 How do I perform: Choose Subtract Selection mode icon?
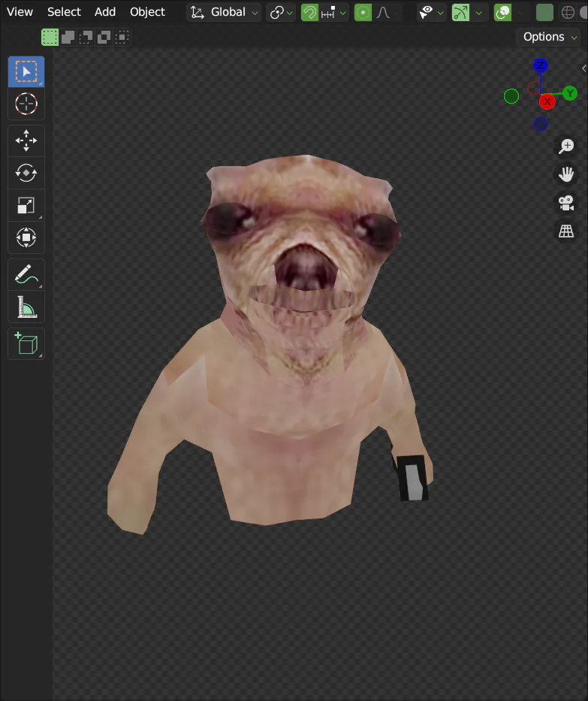pos(86,37)
